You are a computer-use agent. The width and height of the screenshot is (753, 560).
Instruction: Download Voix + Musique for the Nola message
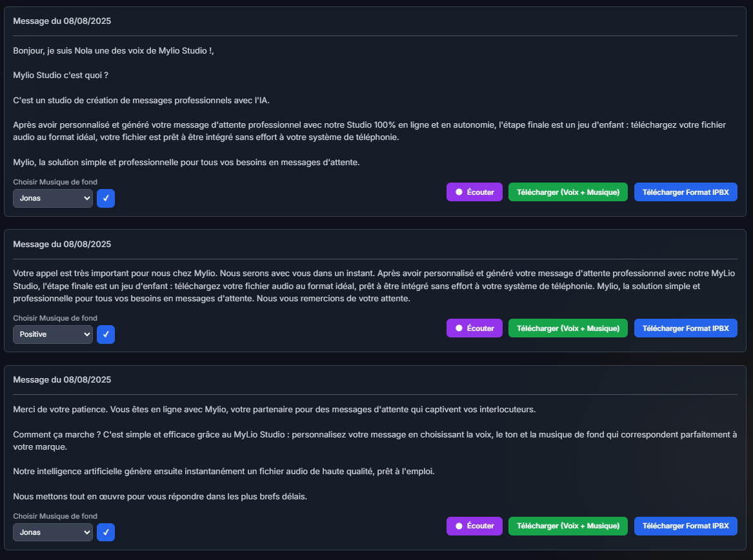[568, 192]
